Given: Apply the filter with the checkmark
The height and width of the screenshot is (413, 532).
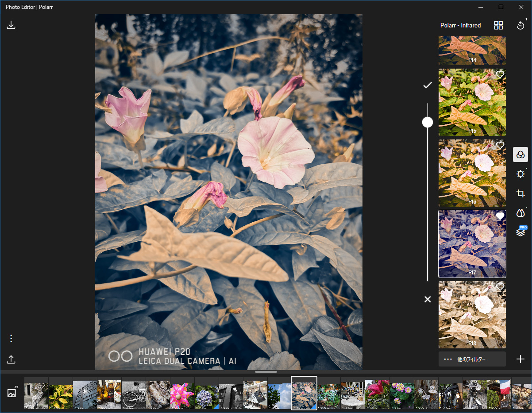Looking at the screenshot, I should (427, 85).
